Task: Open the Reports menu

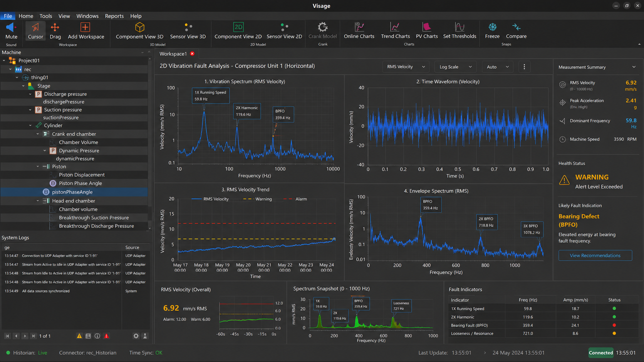Action: [x=114, y=16]
